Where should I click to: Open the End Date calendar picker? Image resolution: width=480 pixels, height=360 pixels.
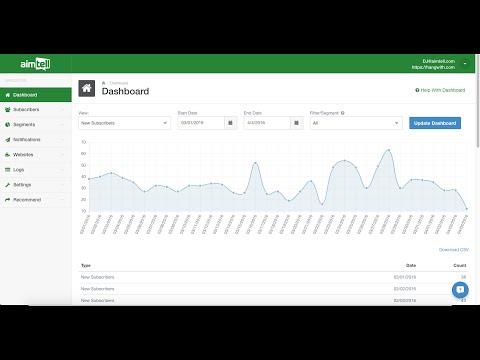[x=296, y=123]
